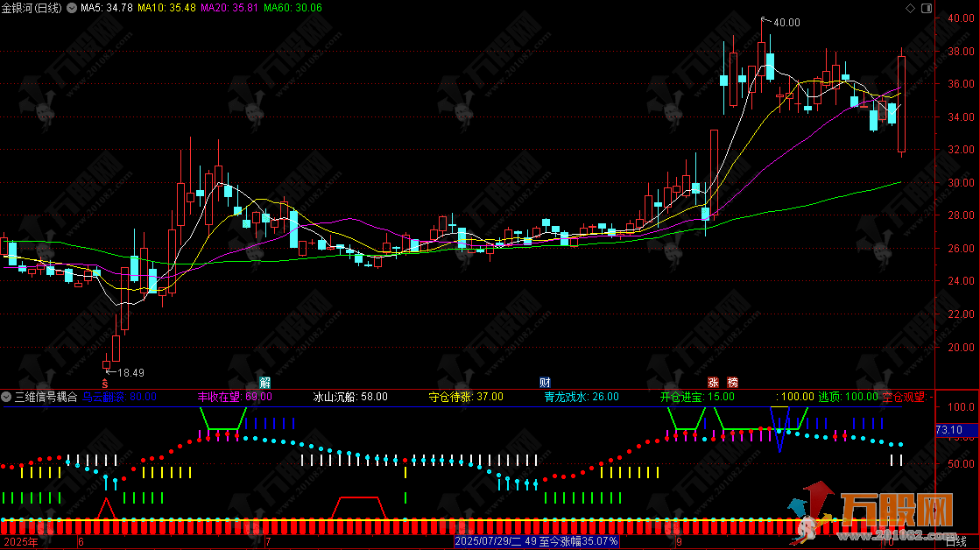Image resolution: width=980 pixels, height=550 pixels.
Task: Click the 2025/07/29 date info label
Action: click(537, 542)
